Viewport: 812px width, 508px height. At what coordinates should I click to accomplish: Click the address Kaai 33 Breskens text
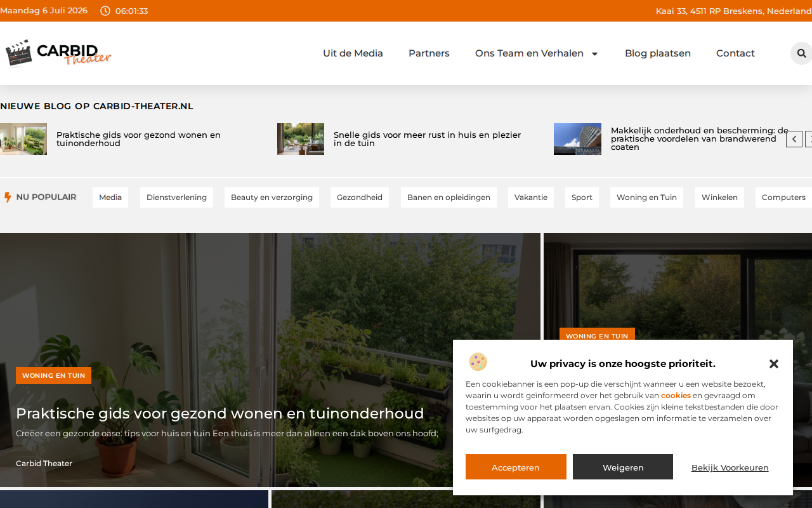coord(733,11)
